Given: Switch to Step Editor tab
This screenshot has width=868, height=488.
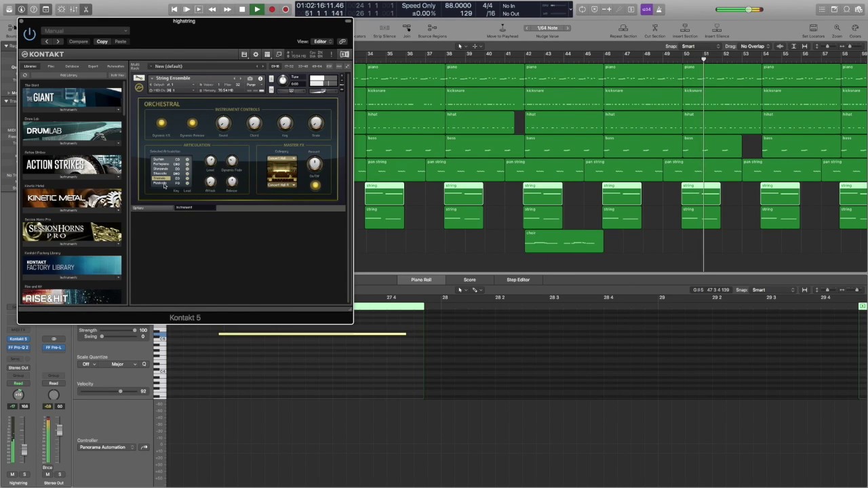Looking at the screenshot, I should coord(518,279).
